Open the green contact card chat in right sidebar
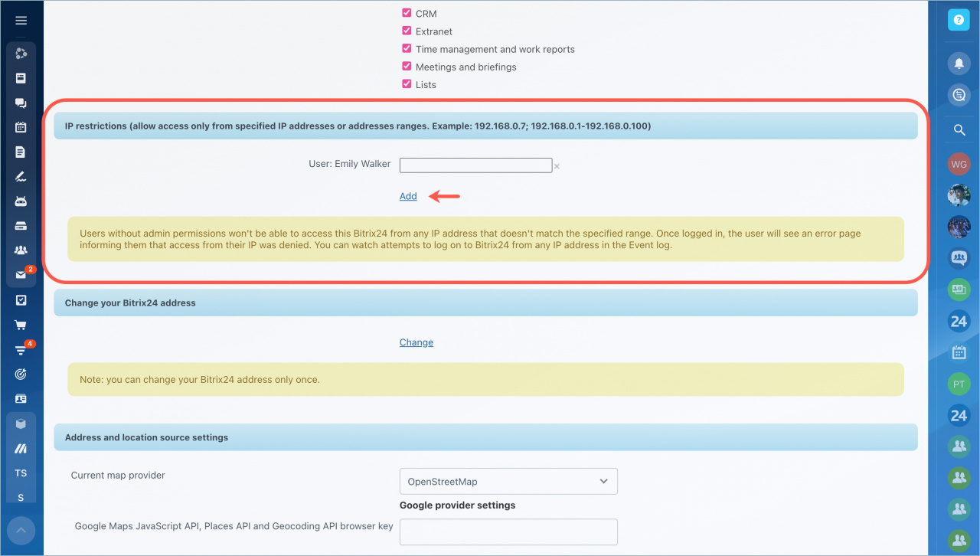 click(959, 289)
